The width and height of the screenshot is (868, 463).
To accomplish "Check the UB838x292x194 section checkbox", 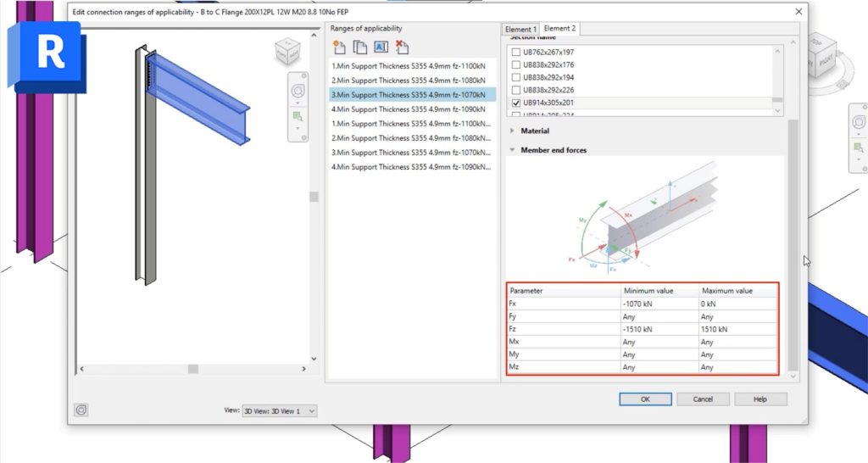I will [516, 77].
